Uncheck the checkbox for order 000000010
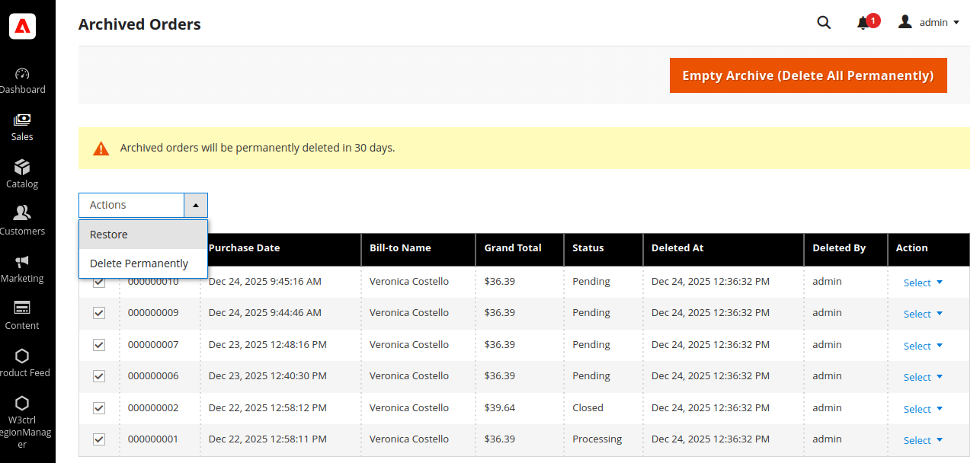Screen dimensions: 980x463 click(99, 281)
